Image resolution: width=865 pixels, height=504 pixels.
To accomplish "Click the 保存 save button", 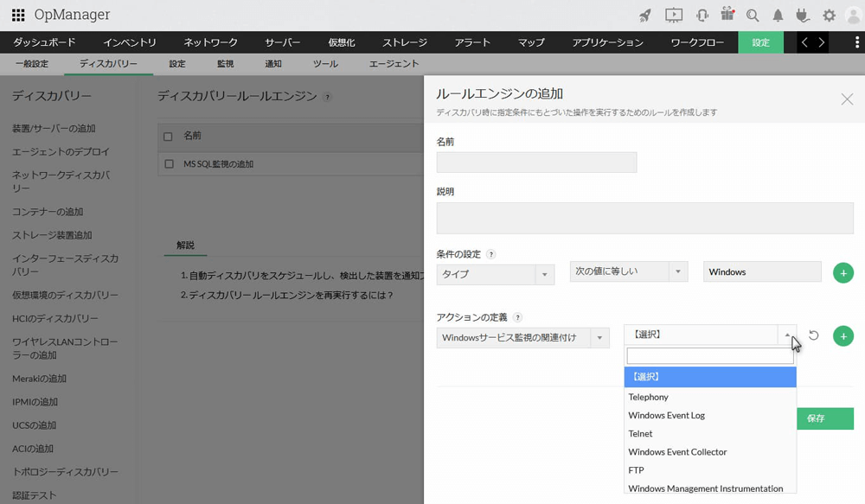I will (815, 418).
